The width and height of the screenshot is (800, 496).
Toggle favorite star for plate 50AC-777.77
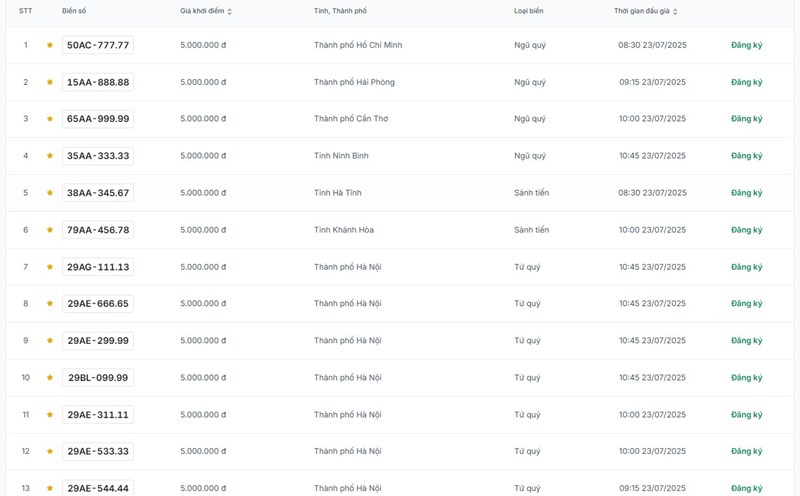[50, 45]
